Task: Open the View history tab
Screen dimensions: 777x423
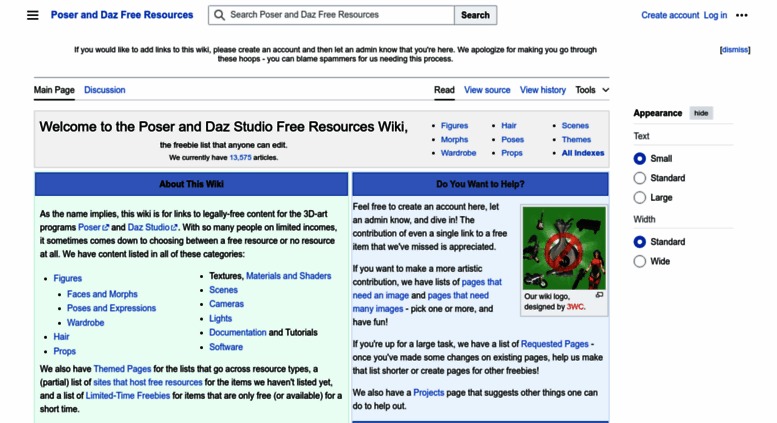Action: (543, 90)
